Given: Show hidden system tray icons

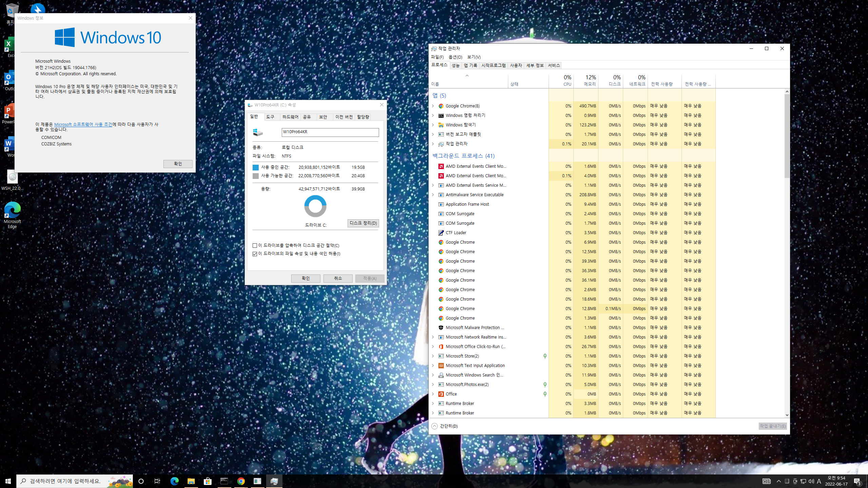Looking at the screenshot, I should click(778, 481).
